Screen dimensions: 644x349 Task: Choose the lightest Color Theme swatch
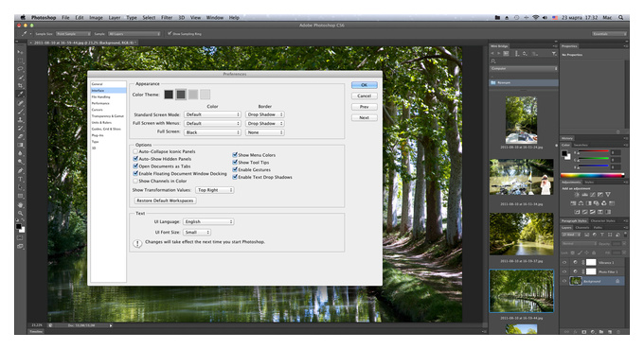206,95
